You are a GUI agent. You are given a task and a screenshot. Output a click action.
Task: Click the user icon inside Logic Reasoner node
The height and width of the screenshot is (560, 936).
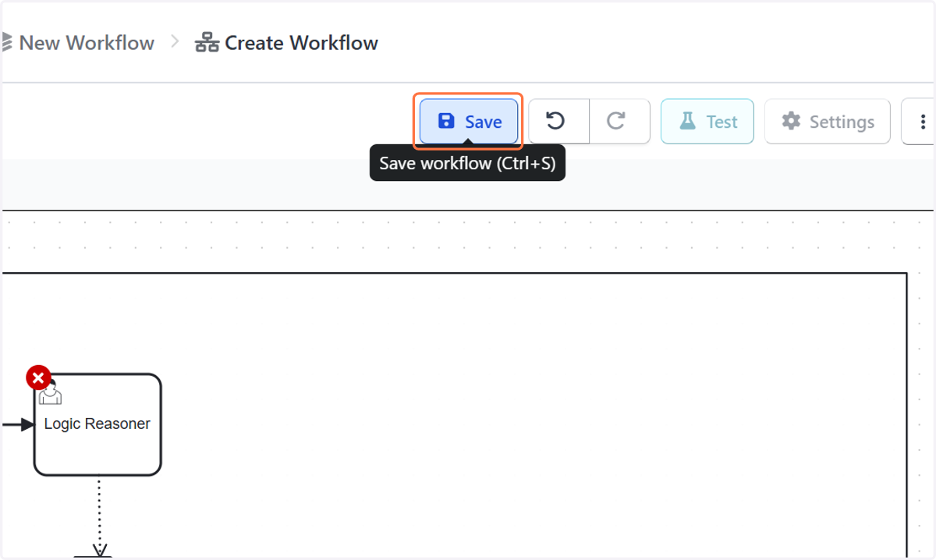pyautogui.click(x=51, y=395)
